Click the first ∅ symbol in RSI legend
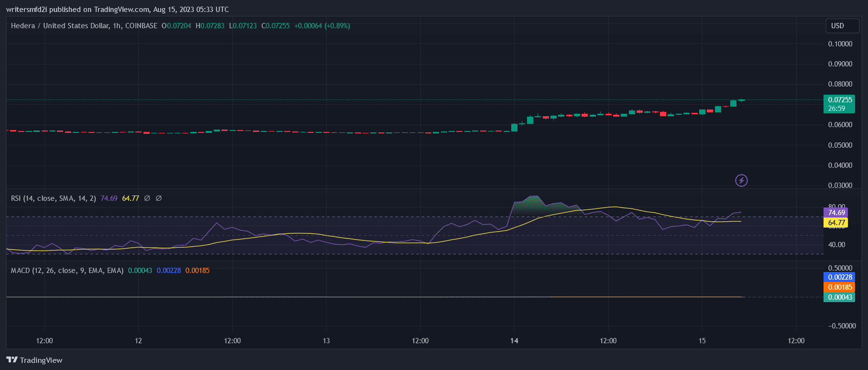 (147, 198)
